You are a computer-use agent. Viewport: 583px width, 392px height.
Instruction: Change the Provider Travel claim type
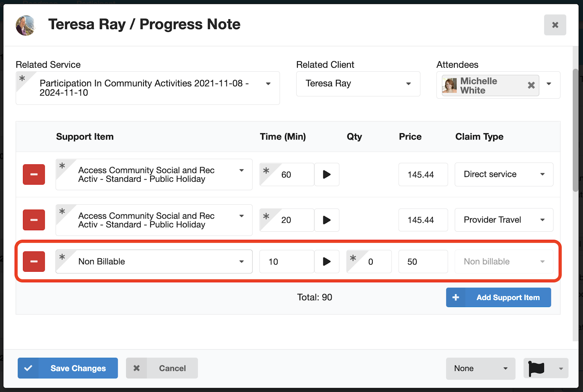tap(504, 220)
